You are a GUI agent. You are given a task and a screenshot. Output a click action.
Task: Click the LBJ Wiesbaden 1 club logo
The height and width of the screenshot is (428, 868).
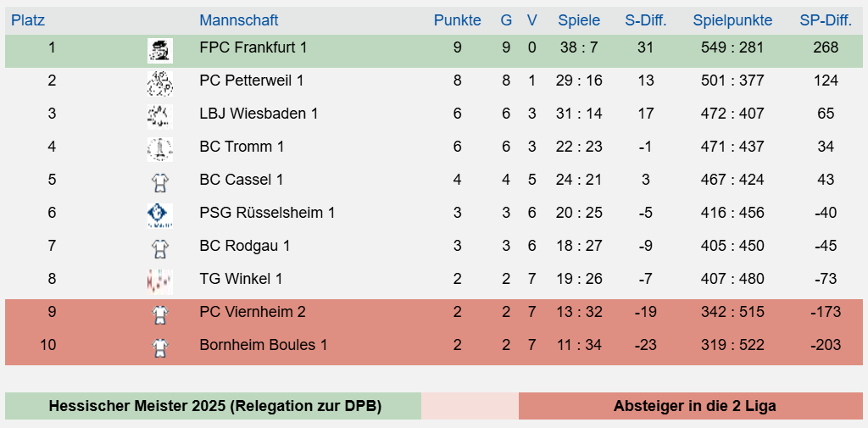tap(159, 115)
